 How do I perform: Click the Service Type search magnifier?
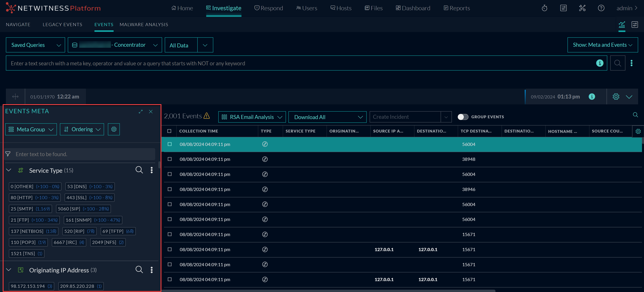[139, 170]
